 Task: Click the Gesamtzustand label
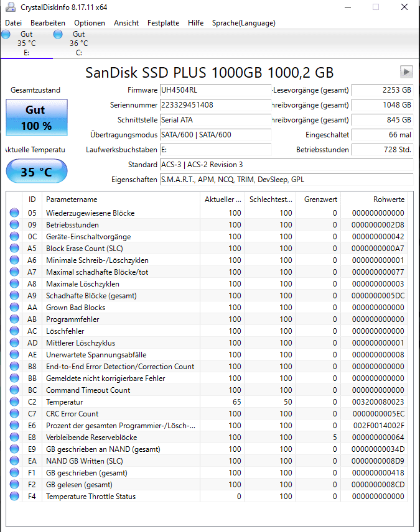[x=35, y=90]
